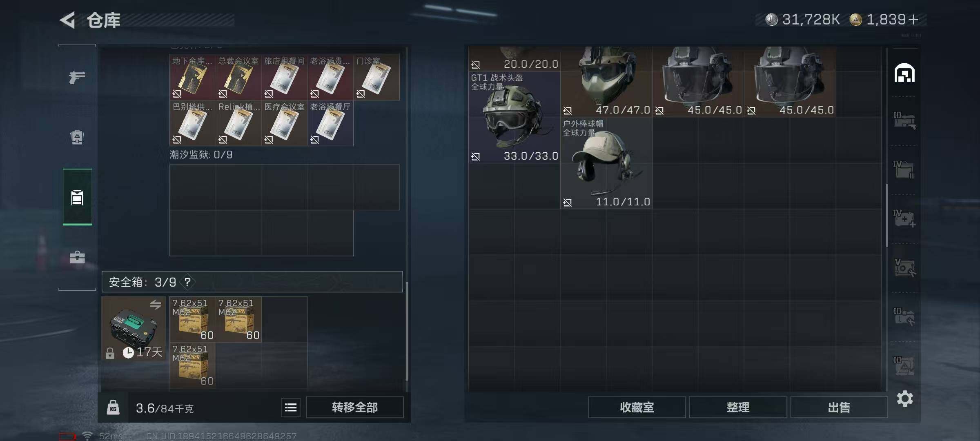Viewport: 980px width, 441px height.
Task: Click the right inventory scrollbar handle
Action: [x=886, y=215]
